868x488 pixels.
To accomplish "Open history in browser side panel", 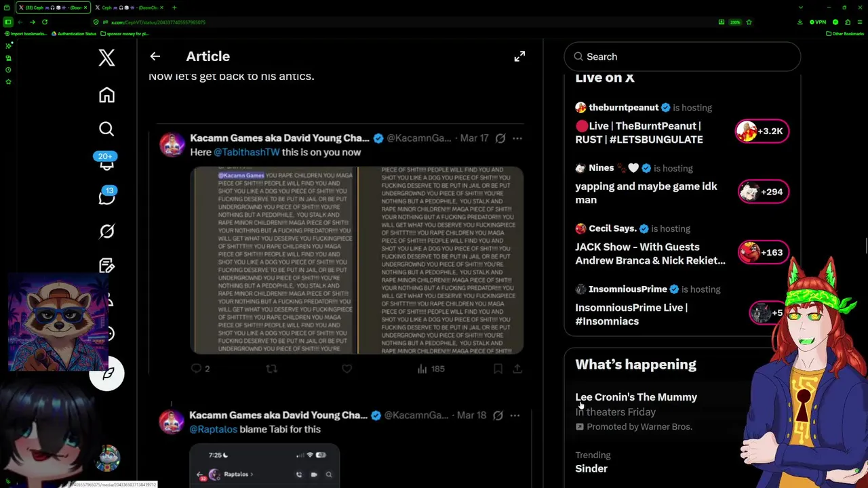I will click(x=7, y=70).
